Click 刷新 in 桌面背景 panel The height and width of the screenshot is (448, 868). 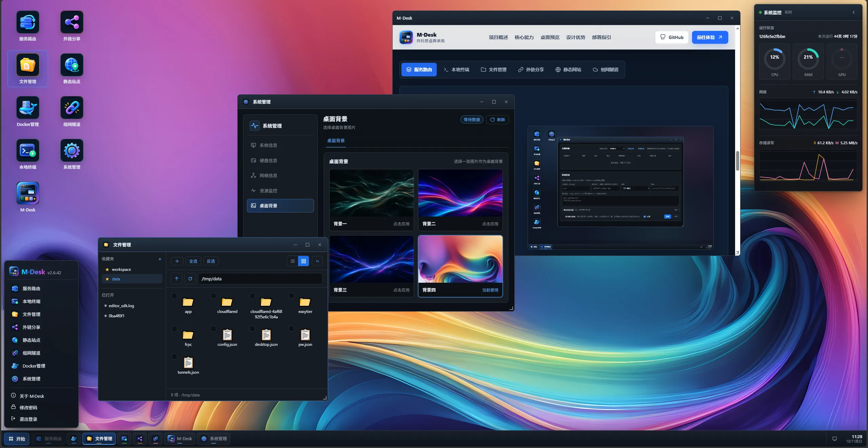[x=497, y=119]
